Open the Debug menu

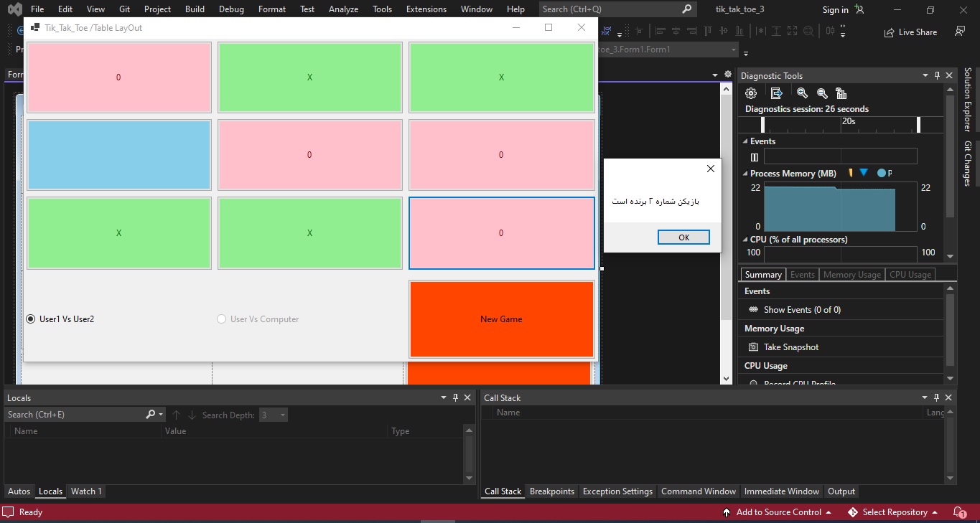coord(230,9)
